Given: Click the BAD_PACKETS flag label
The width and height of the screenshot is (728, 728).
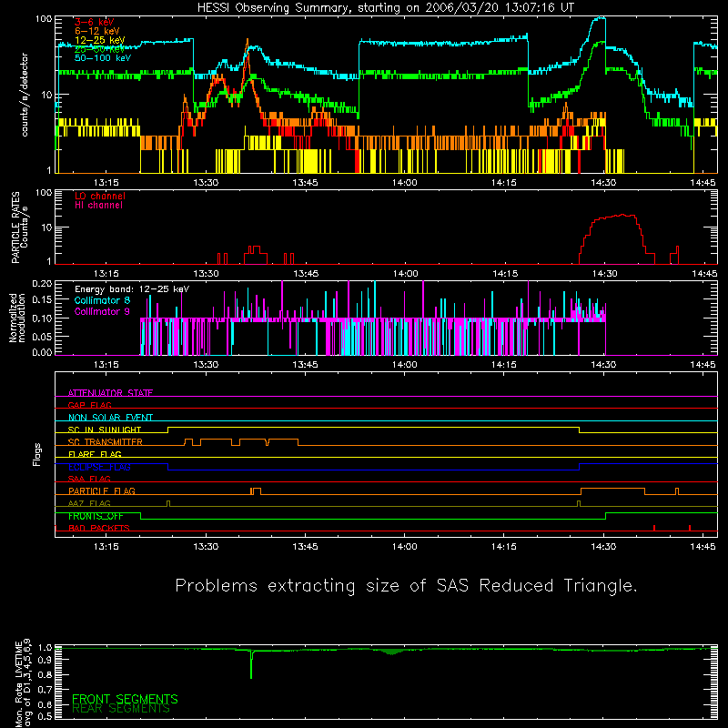Looking at the screenshot, I should pos(99,528).
